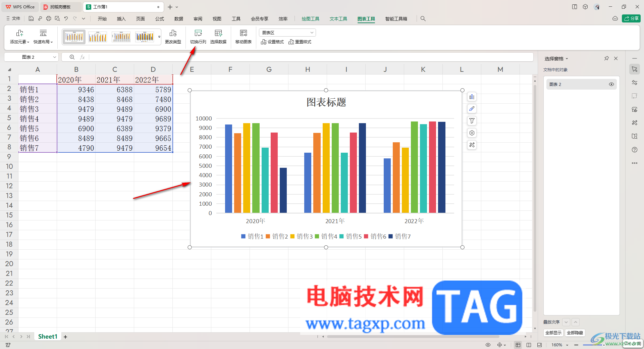Click the selection arrow icon in right sidebar
Image resolution: width=644 pixels, height=349 pixels.
tap(635, 69)
